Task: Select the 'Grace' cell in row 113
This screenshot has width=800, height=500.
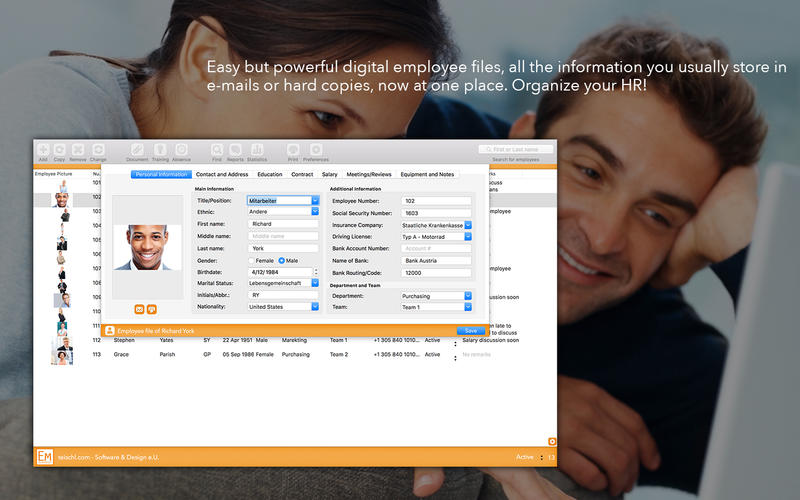Action: click(121, 354)
